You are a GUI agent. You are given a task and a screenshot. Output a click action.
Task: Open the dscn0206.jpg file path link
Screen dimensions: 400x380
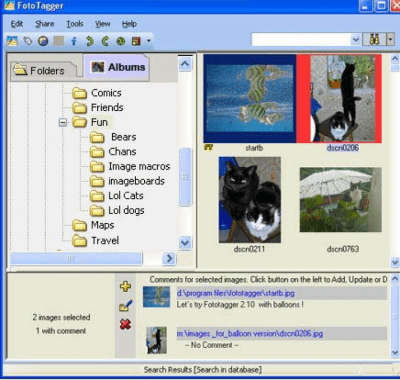[x=250, y=333]
